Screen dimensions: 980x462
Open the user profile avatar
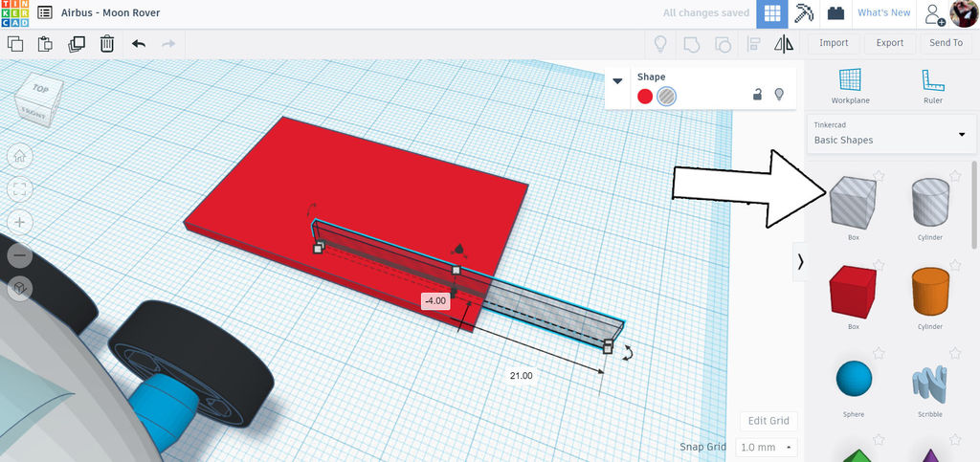(964, 13)
